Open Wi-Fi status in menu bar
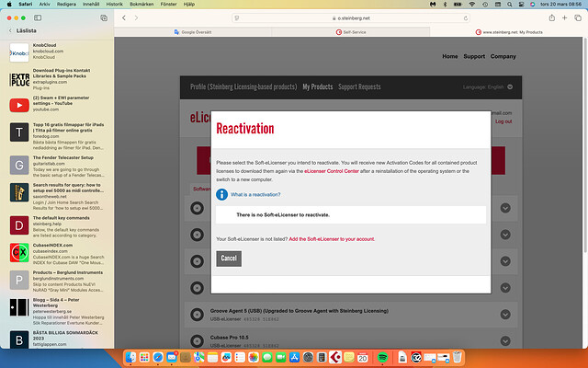The image size is (588, 368). pyautogui.click(x=471, y=4)
